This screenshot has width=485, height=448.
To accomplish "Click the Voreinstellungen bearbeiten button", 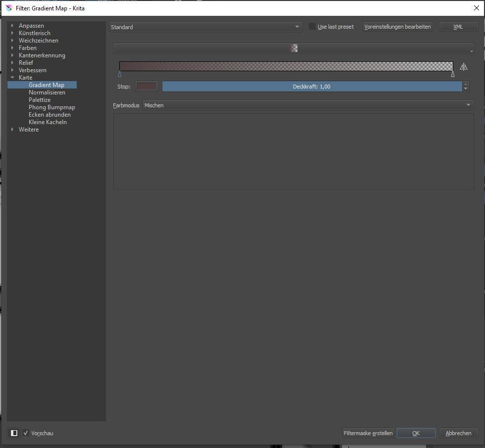I will 397,27.
